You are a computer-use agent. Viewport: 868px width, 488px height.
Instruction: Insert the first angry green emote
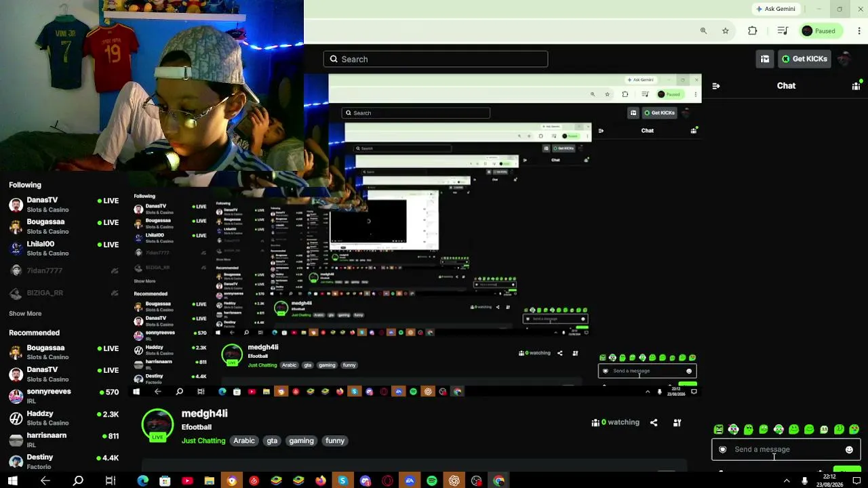pos(719,429)
